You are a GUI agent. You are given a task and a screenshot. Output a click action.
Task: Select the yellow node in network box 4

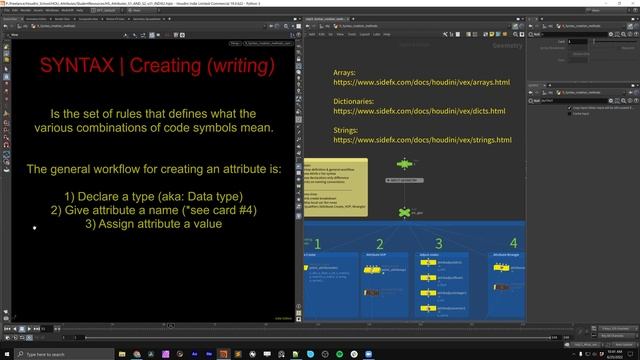501,268
